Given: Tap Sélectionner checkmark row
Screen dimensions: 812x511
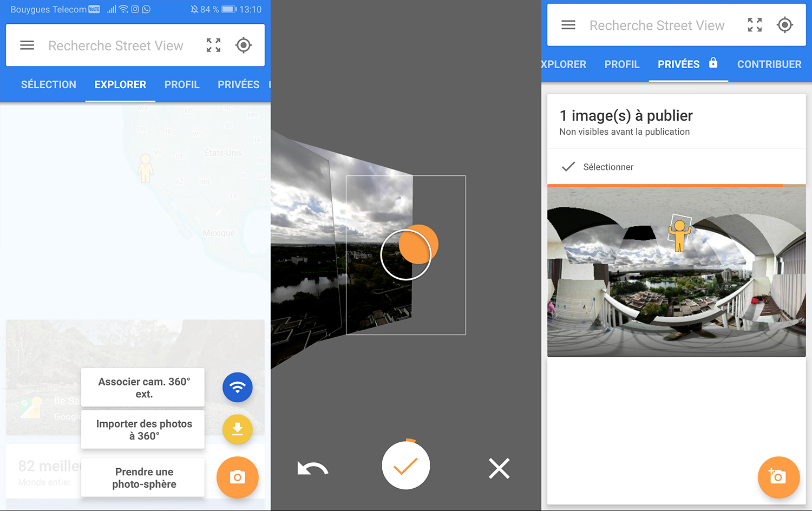Looking at the screenshot, I should click(677, 167).
